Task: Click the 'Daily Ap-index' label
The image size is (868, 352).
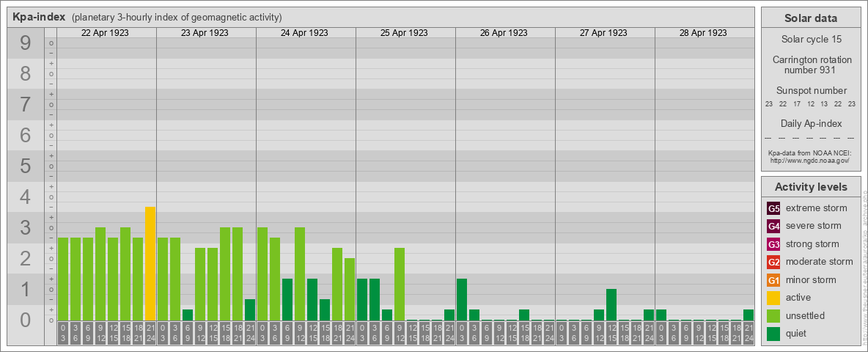Action: pos(812,123)
